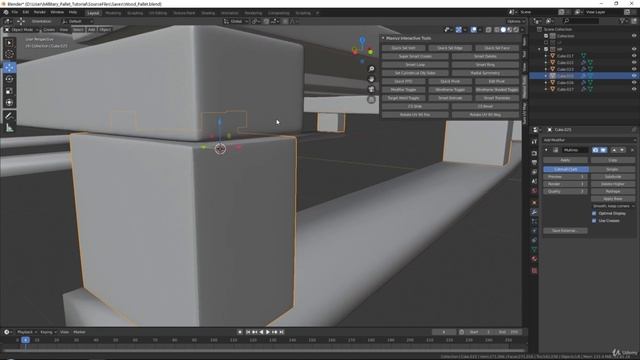Click the outliner filter funnel icon
640x360 pixels.
(623, 21)
